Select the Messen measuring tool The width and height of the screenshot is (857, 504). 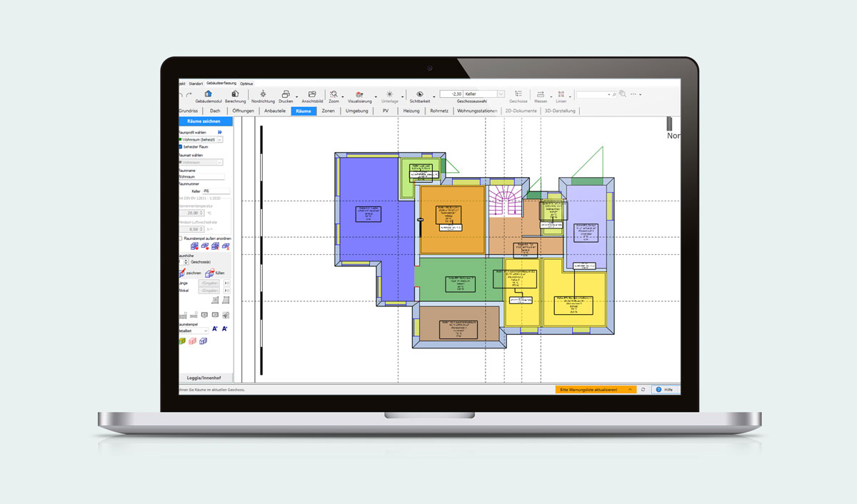tap(541, 94)
